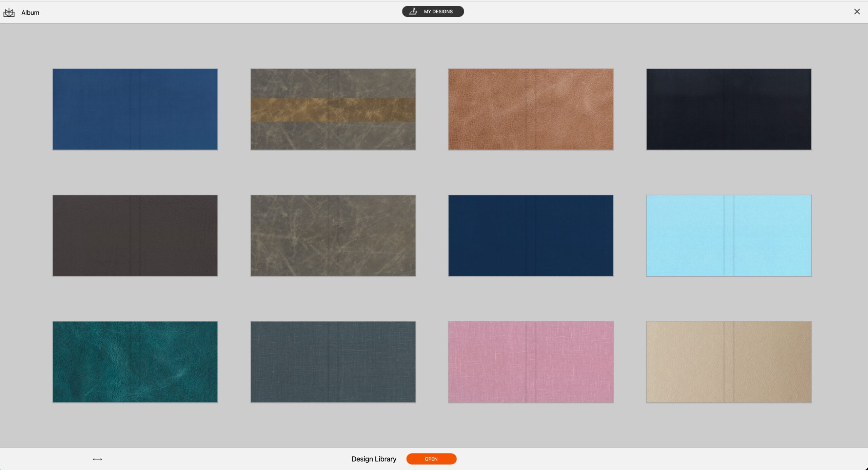Viewport: 868px width, 470px height.
Task: Select the dark brown leather cover
Action: pos(135,236)
